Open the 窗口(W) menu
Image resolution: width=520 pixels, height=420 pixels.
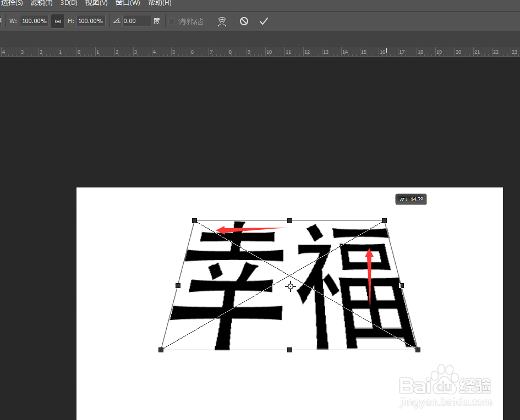(128, 3)
